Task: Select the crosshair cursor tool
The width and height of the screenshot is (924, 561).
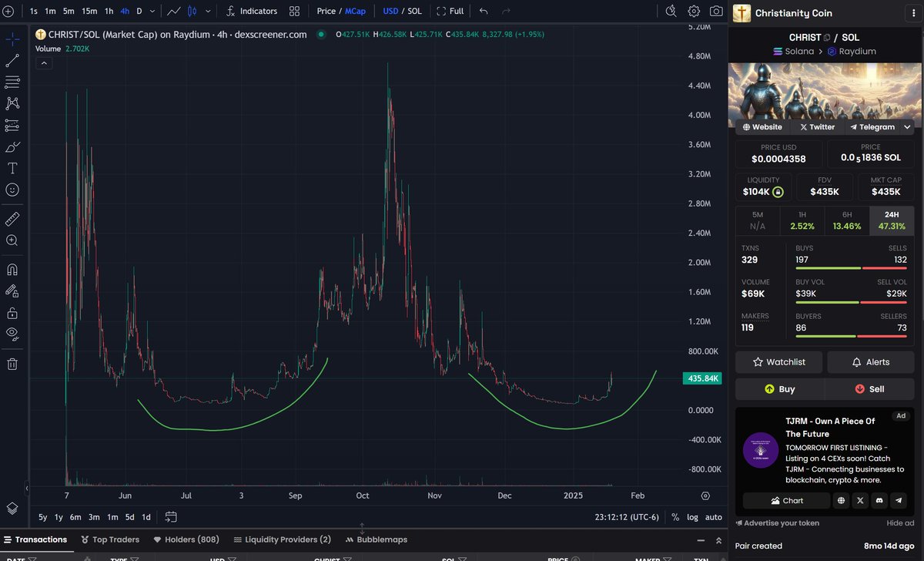Action: 12,39
